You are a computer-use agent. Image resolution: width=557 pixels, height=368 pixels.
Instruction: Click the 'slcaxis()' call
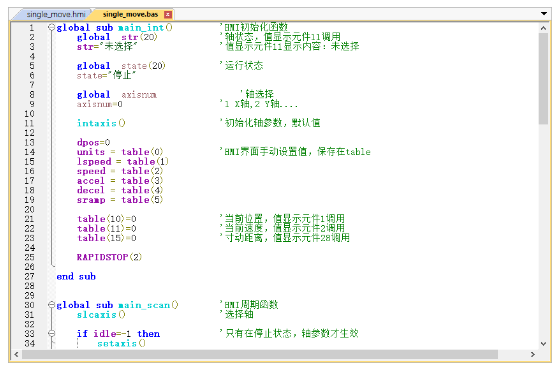(x=101, y=315)
